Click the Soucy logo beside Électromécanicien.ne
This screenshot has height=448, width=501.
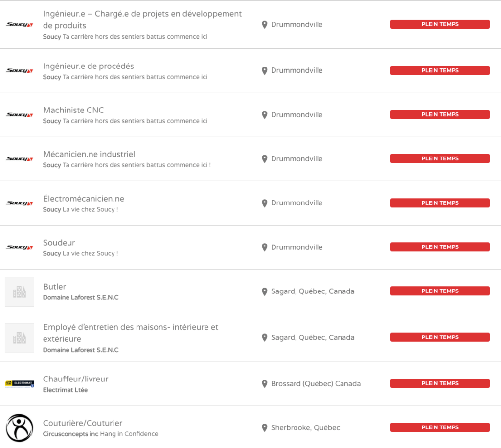[x=20, y=203]
